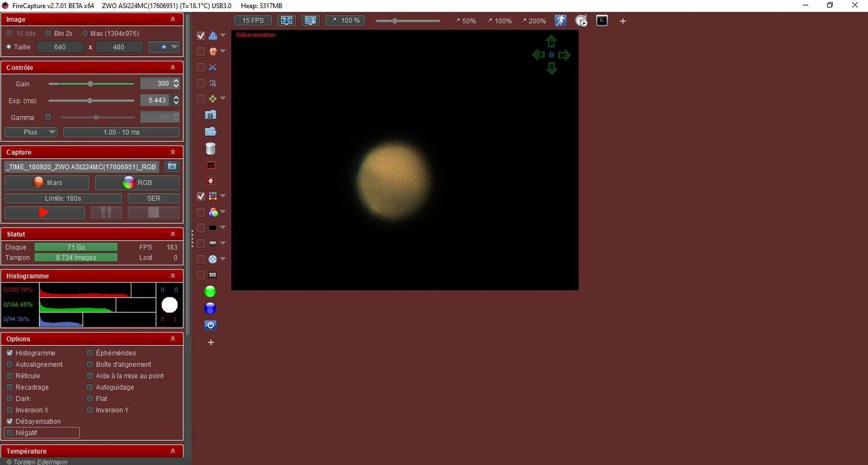Click the scissors cut/crop icon

click(x=212, y=67)
